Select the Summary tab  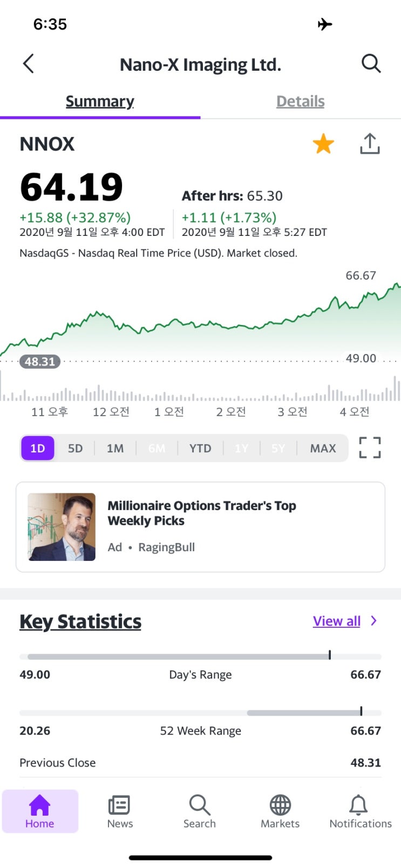click(x=100, y=101)
